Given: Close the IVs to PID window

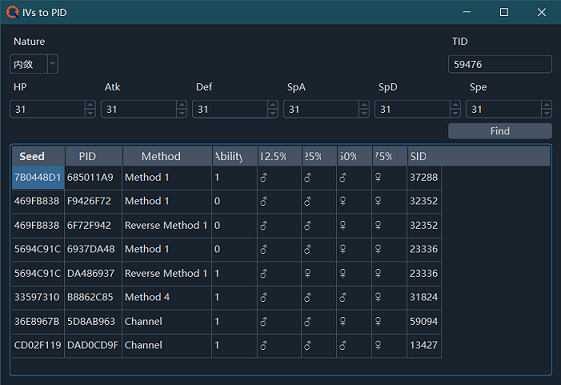Looking at the screenshot, I should click(x=542, y=12).
